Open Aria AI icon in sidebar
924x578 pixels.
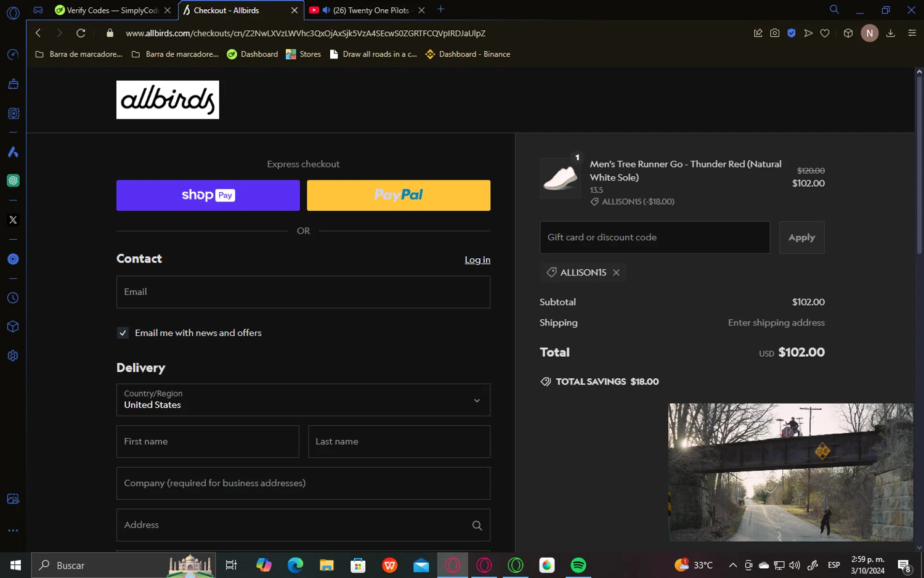pos(13,152)
